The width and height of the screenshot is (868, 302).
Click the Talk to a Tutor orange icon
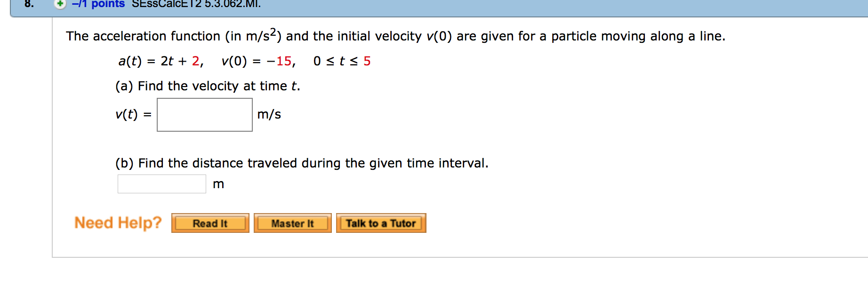click(381, 223)
